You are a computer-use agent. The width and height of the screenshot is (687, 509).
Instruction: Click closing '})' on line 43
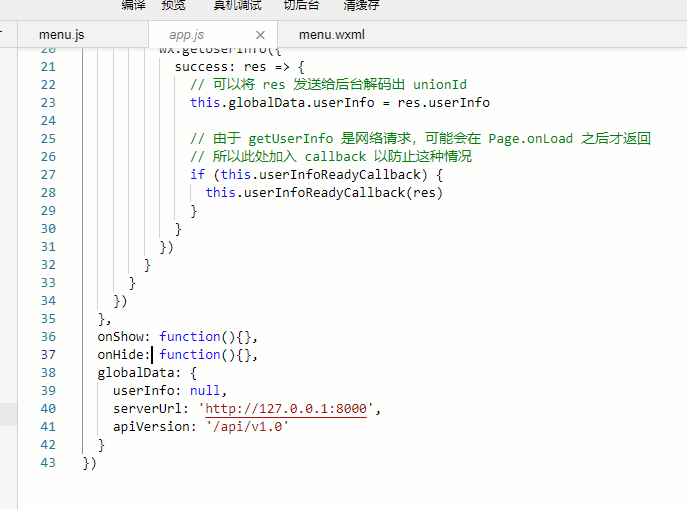[89, 463]
